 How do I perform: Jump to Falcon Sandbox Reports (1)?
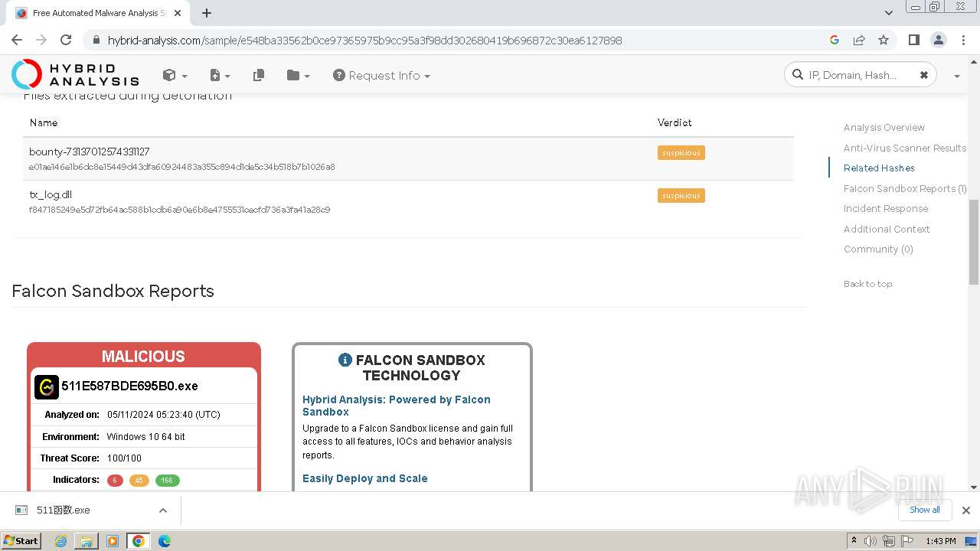904,188
